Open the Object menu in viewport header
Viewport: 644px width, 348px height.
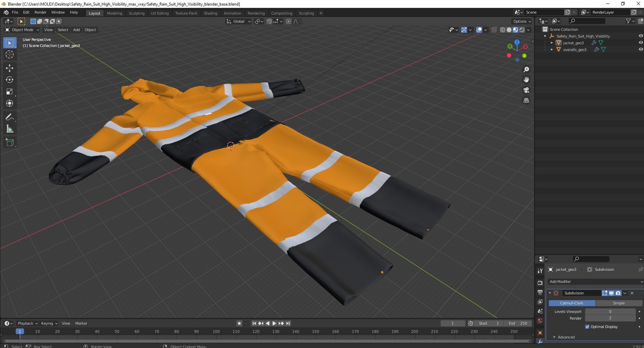[90, 30]
